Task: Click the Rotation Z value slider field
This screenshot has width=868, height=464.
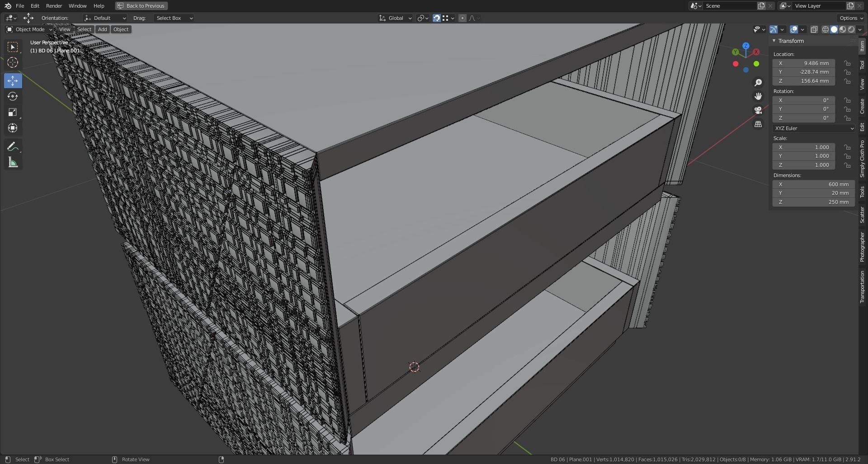Action: point(803,118)
